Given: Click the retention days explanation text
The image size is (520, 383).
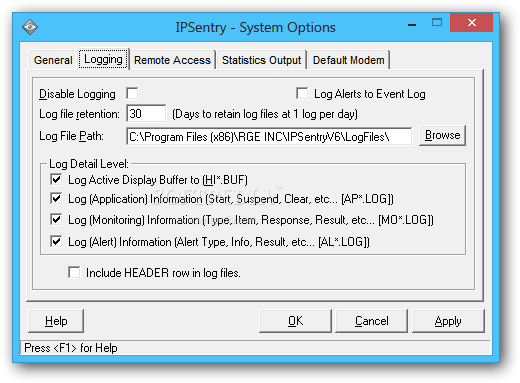Looking at the screenshot, I should point(265,114).
